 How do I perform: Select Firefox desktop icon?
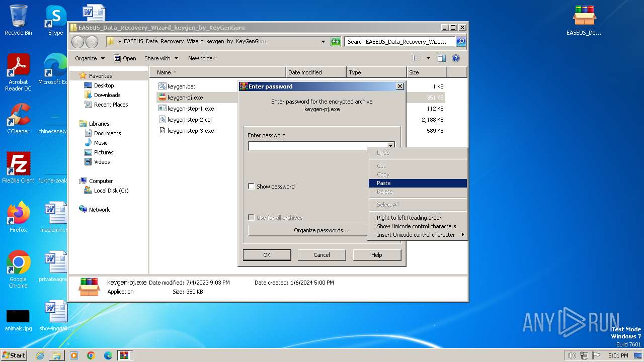pyautogui.click(x=18, y=217)
